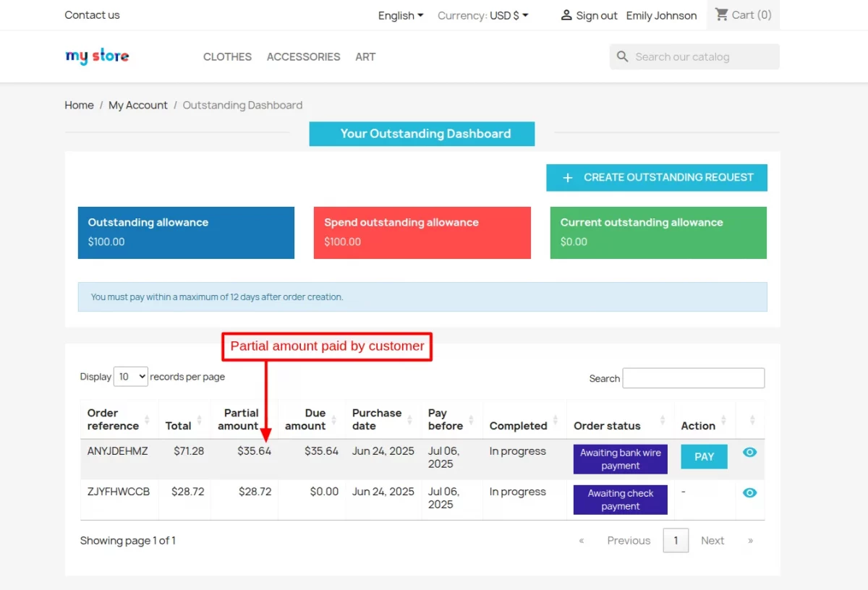
Task: Click the red Spend outstanding allowance card
Action: 422,233
